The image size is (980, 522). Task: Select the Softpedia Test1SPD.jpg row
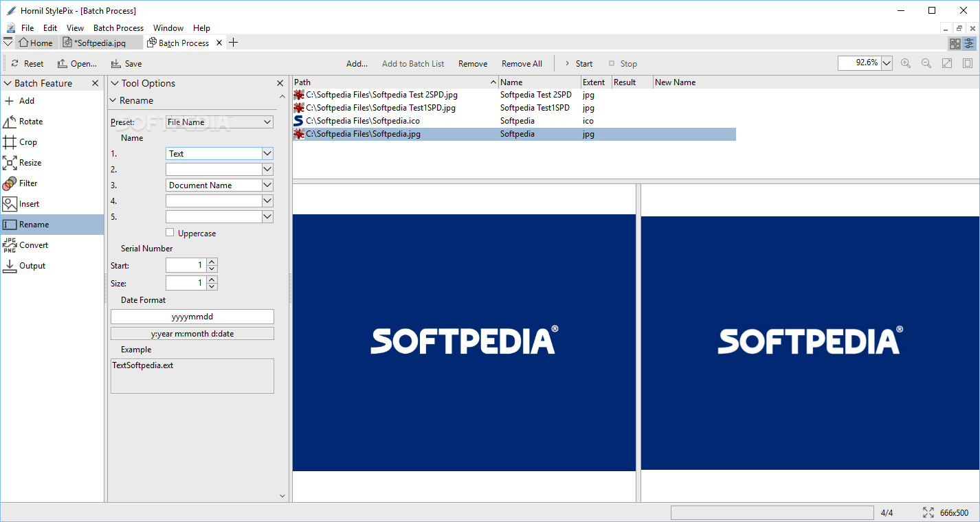click(x=514, y=108)
